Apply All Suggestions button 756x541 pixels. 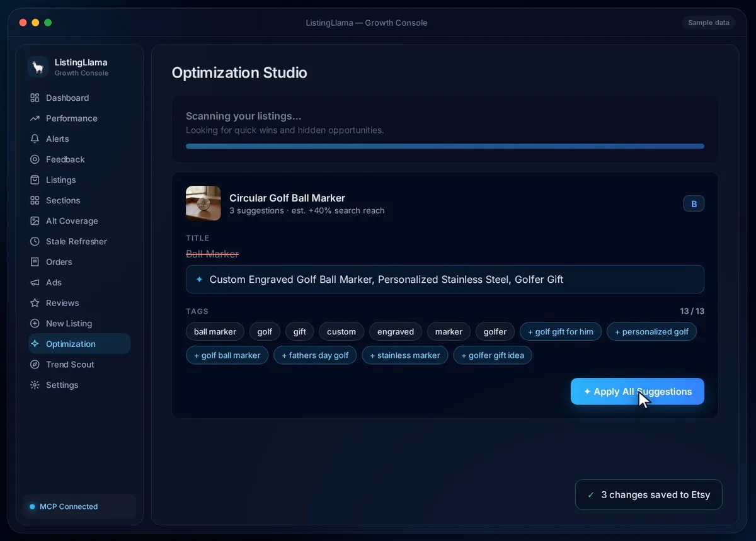click(638, 391)
